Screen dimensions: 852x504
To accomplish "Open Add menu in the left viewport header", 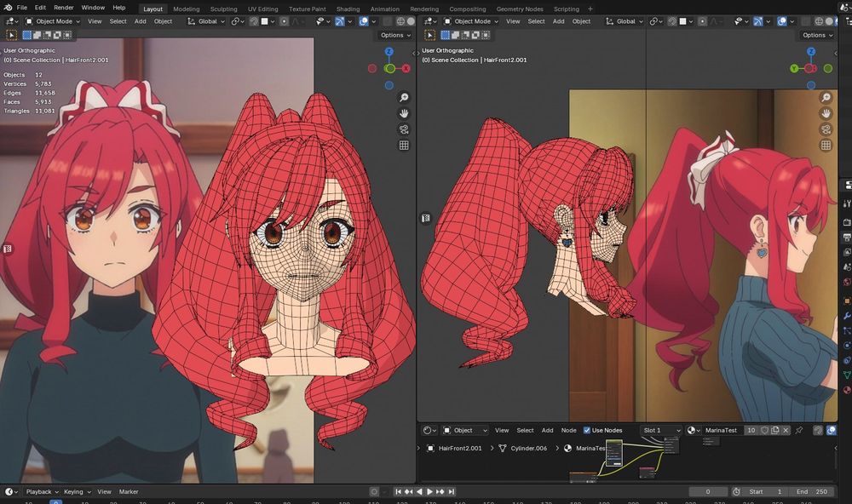I will point(141,21).
